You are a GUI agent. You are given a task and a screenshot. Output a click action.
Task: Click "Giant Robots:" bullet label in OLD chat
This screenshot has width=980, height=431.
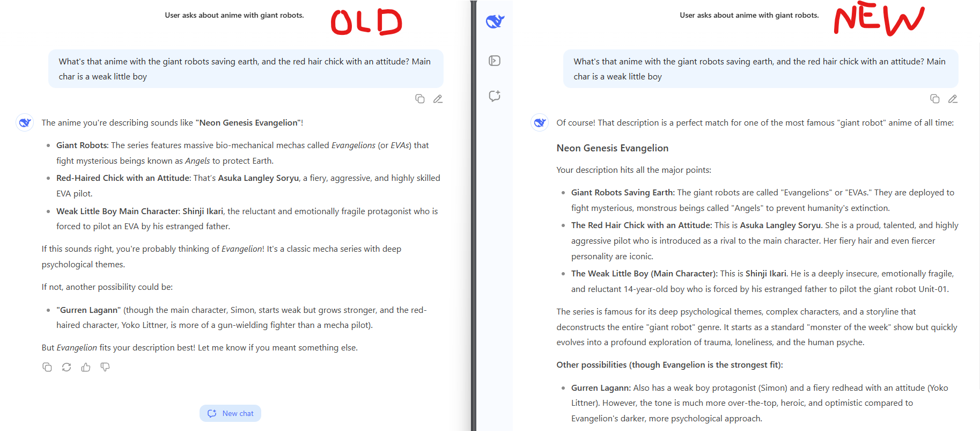pos(83,145)
